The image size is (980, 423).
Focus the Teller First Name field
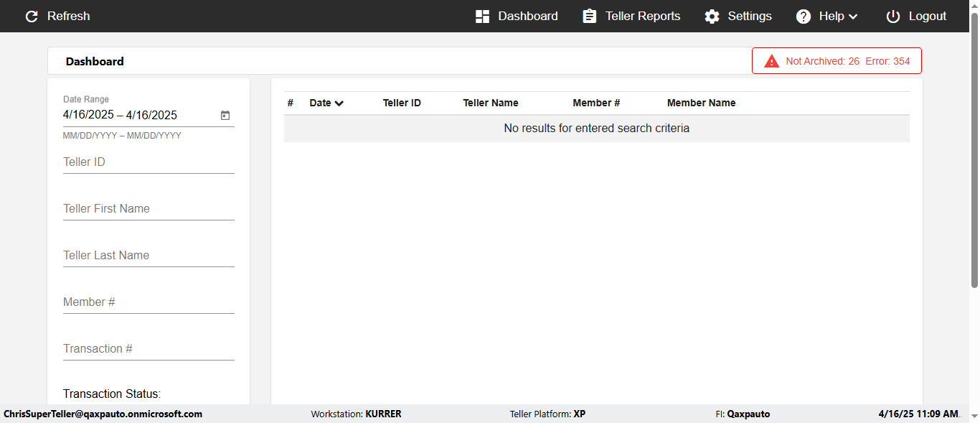tap(149, 209)
